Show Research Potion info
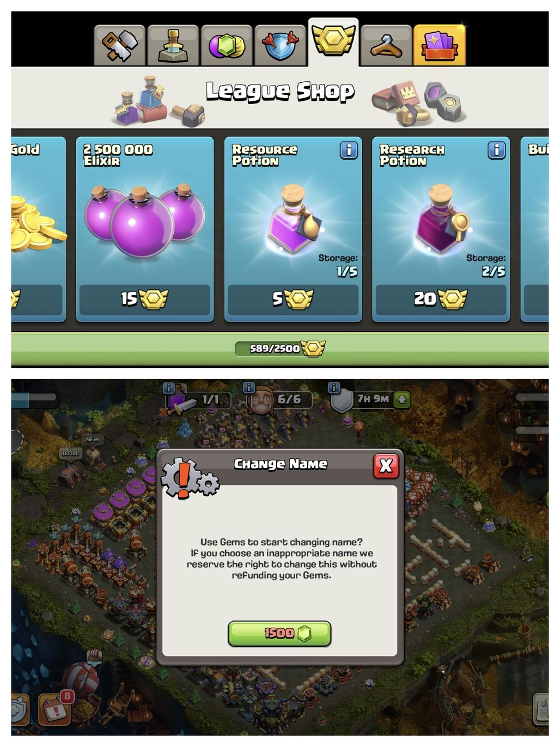Image resolution: width=560 pixels, height=747 pixels. (496, 150)
